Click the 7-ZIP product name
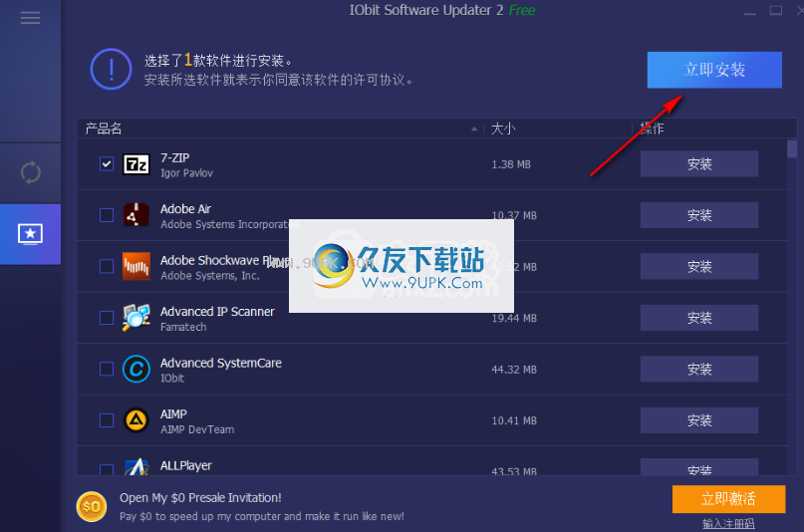804x532 pixels. click(x=175, y=157)
